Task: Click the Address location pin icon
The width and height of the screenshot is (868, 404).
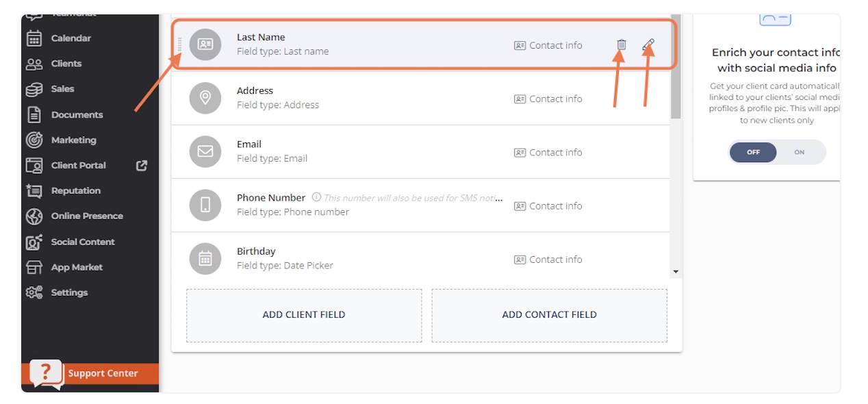Action: 205,98
